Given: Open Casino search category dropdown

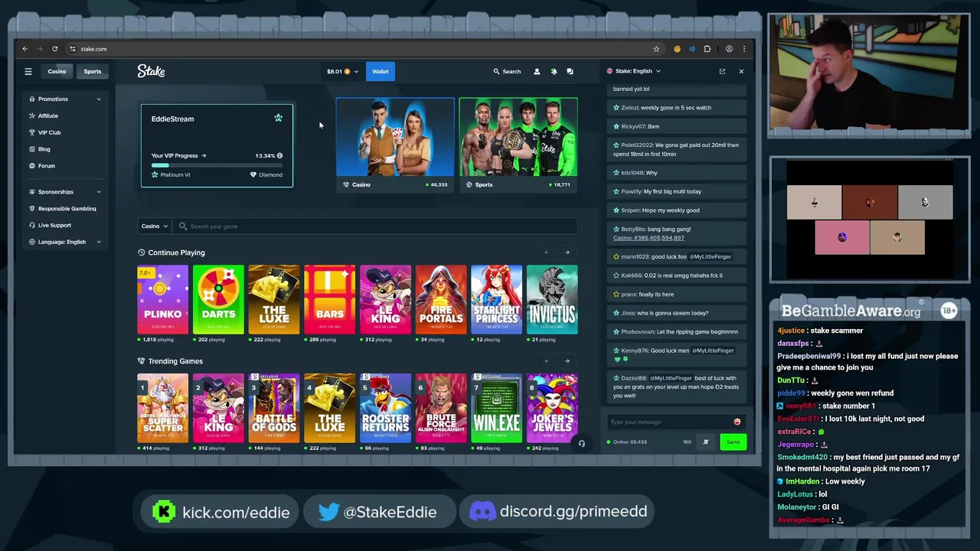Looking at the screenshot, I should (x=155, y=227).
